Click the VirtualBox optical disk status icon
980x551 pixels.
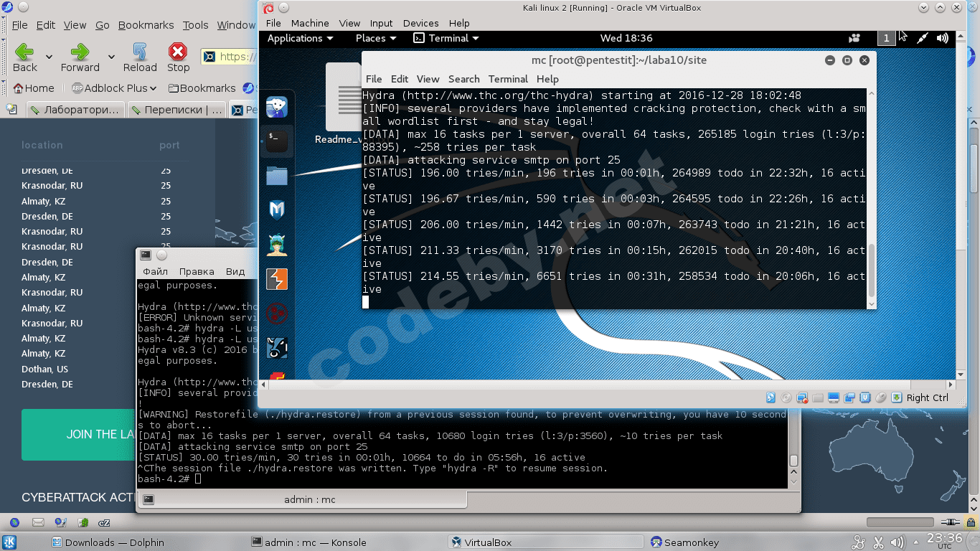coord(786,397)
